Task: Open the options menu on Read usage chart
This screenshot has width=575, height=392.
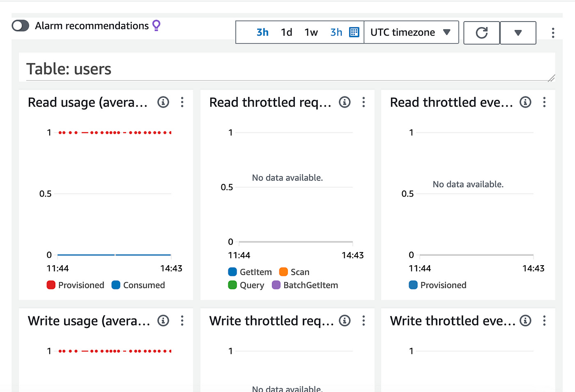Action: (x=182, y=102)
